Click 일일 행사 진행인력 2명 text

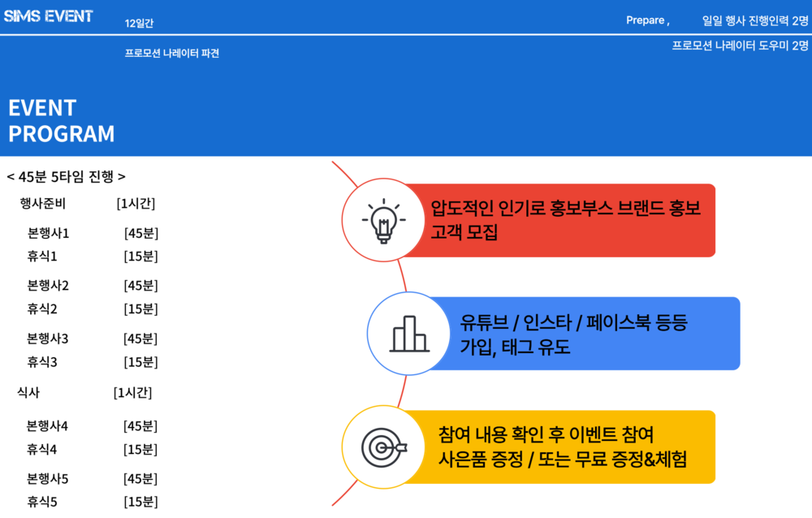[x=755, y=21]
